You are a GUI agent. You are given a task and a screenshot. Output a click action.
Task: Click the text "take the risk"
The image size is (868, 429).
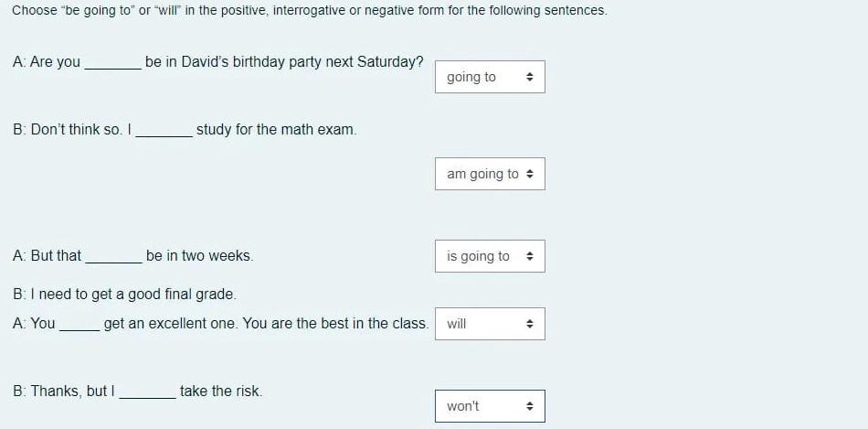point(221,391)
